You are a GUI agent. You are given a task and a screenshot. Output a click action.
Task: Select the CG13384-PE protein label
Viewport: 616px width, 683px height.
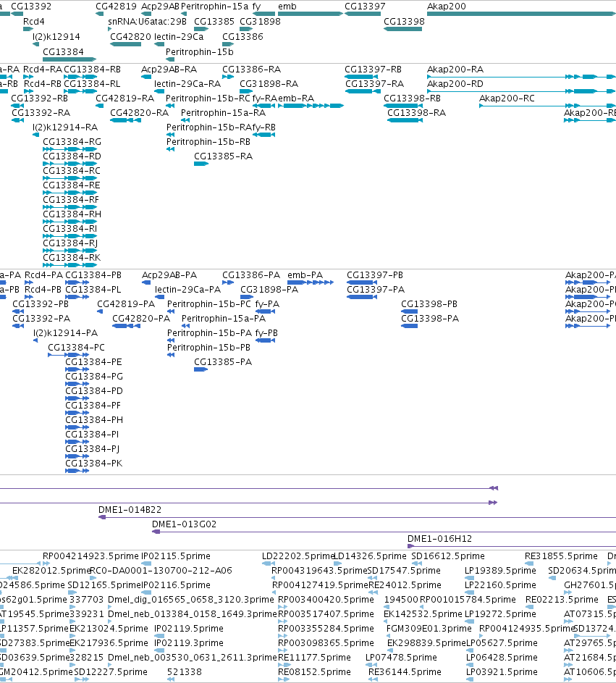click(93, 362)
